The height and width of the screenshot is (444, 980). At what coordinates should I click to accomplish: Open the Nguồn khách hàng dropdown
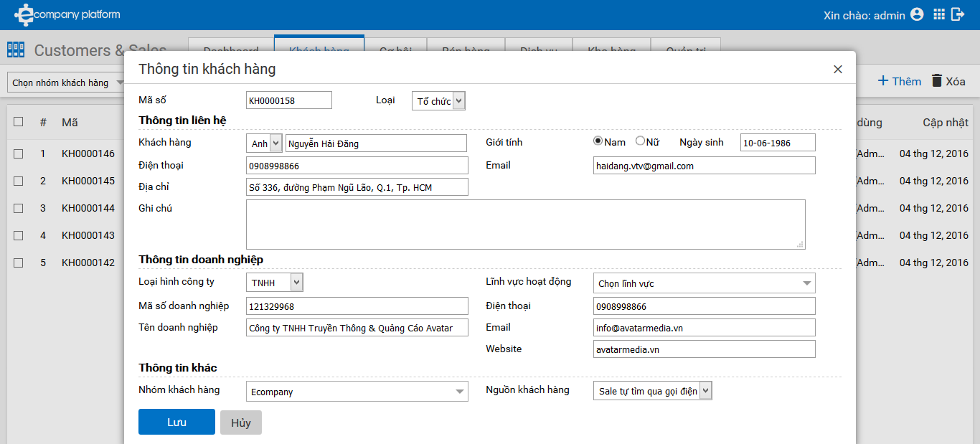[653, 391]
